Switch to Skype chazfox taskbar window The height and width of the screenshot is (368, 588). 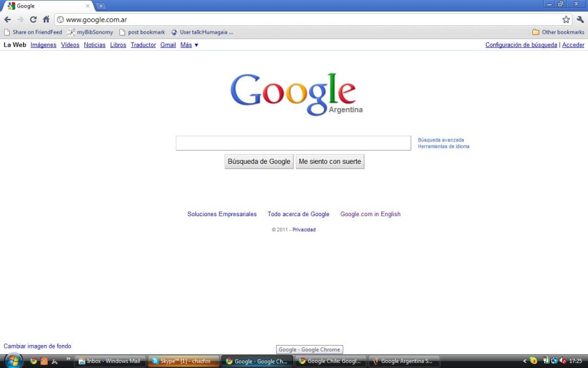184,361
